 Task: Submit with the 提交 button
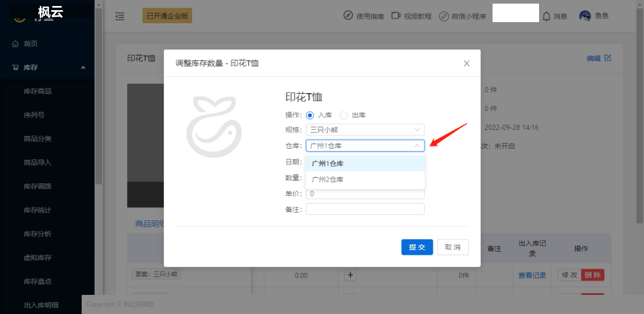(417, 247)
